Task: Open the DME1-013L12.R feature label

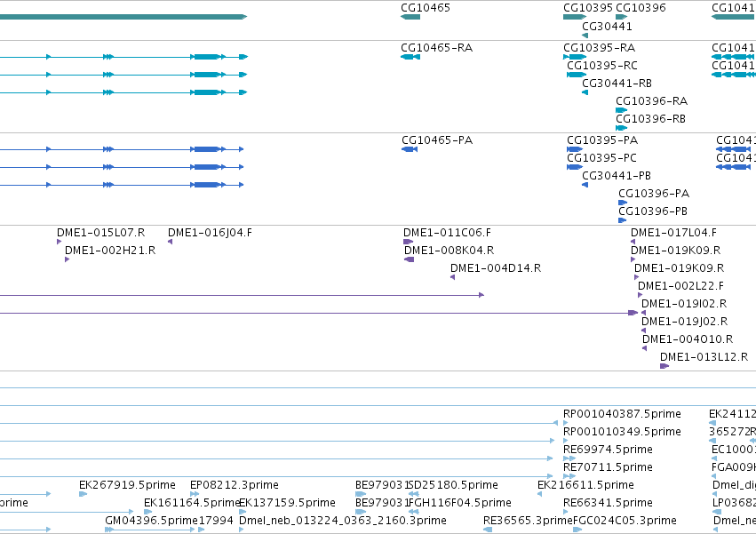Action: pyautogui.click(x=704, y=357)
